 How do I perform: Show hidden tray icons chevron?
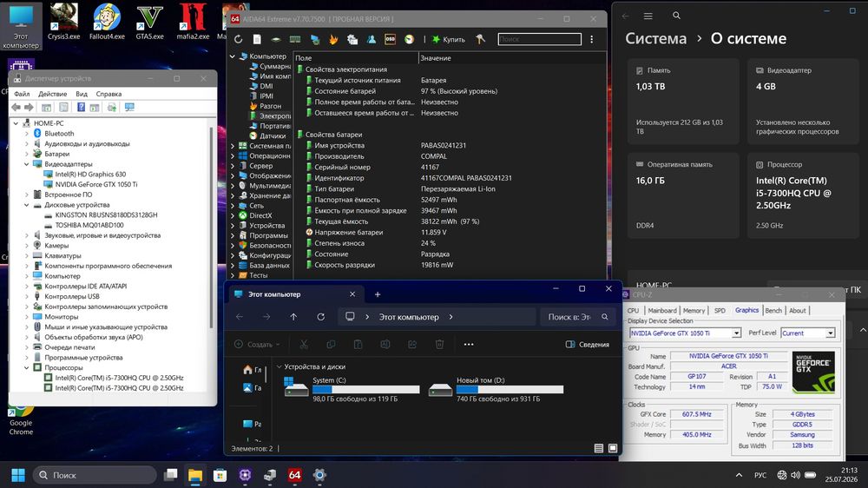point(739,475)
